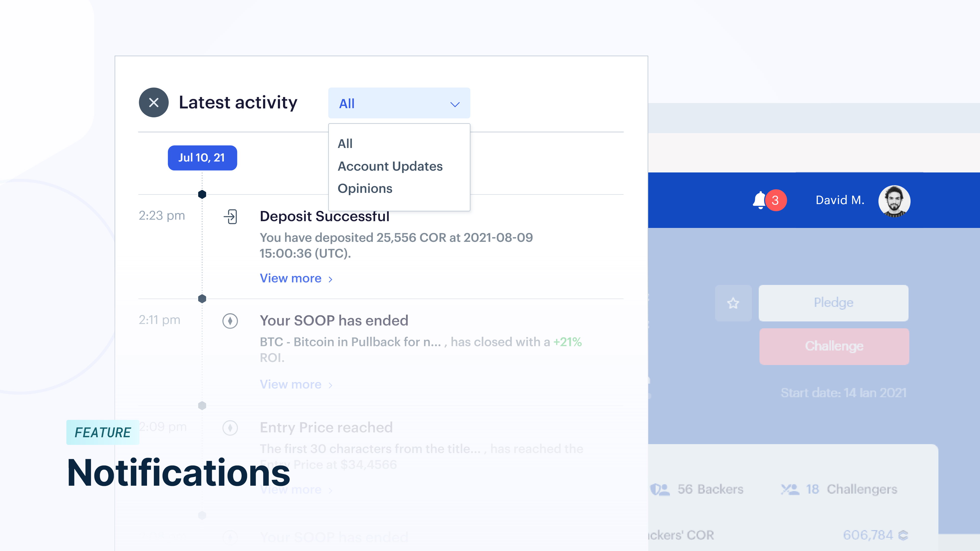The width and height of the screenshot is (980, 551).
Task: Click 'View more' on Your SOOP has ended
Action: pos(291,384)
